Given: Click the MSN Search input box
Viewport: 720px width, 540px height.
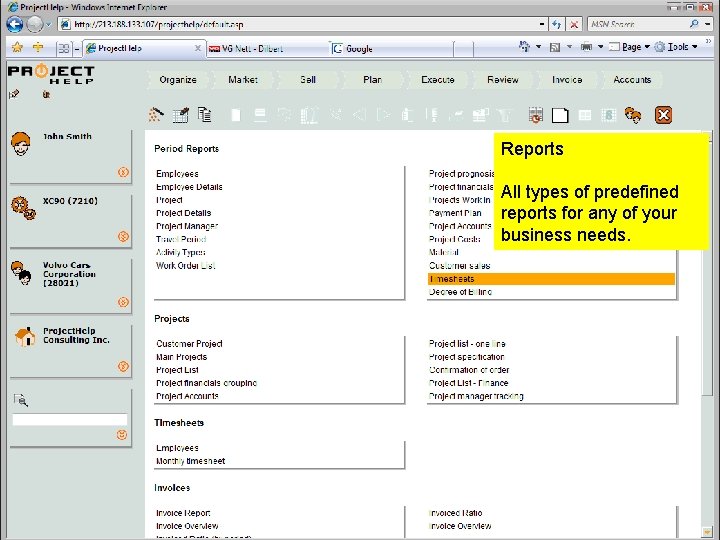Looking at the screenshot, I should tap(638, 24).
